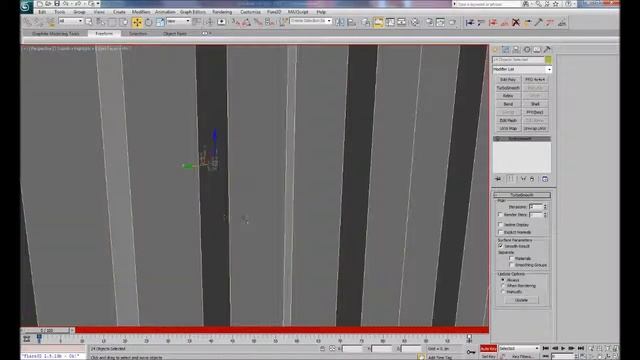Open the Rendering menu
The height and width of the screenshot is (360, 640).
pos(222,12)
